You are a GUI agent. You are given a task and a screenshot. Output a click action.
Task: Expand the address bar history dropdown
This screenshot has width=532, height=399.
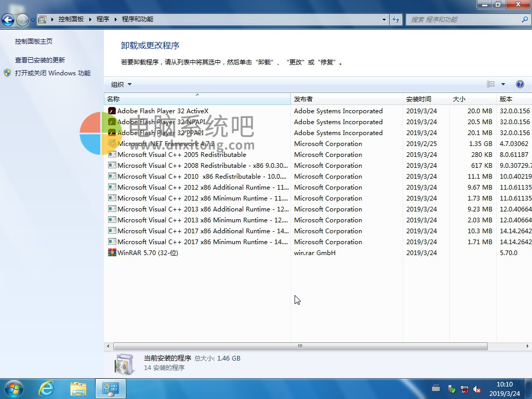384,19
